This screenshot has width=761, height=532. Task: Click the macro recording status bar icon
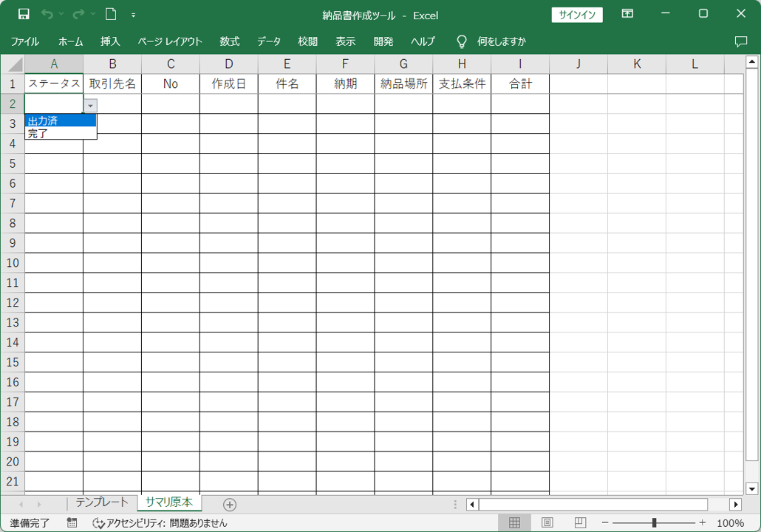tap(72, 523)
